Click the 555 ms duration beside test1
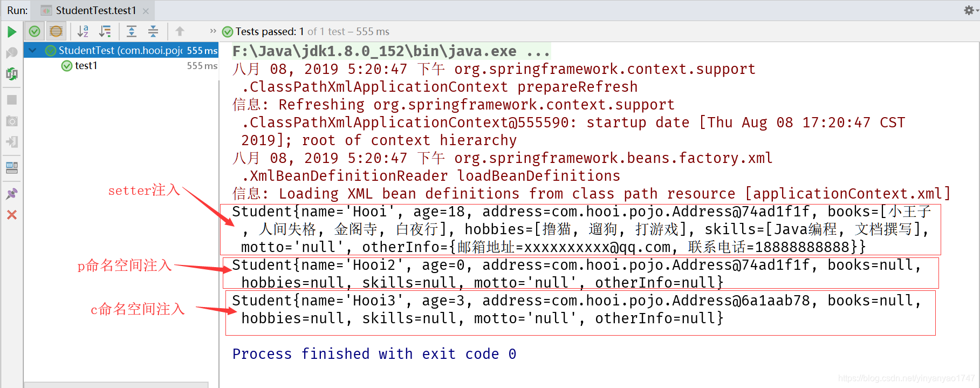980x388 pixels. point(202,66)
